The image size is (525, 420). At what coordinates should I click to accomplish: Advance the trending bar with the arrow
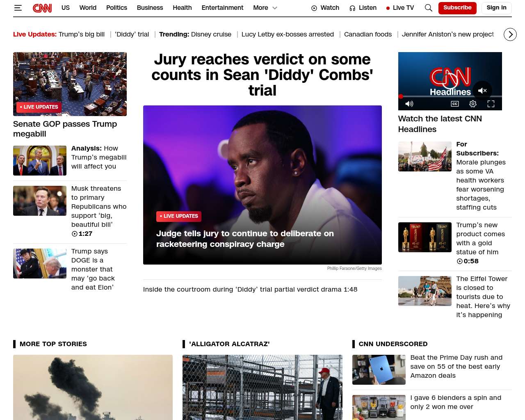[x=510, y=34]
